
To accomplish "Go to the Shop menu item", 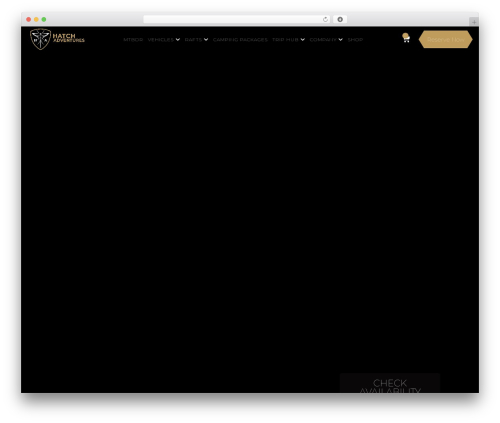I will click(355, 40).
